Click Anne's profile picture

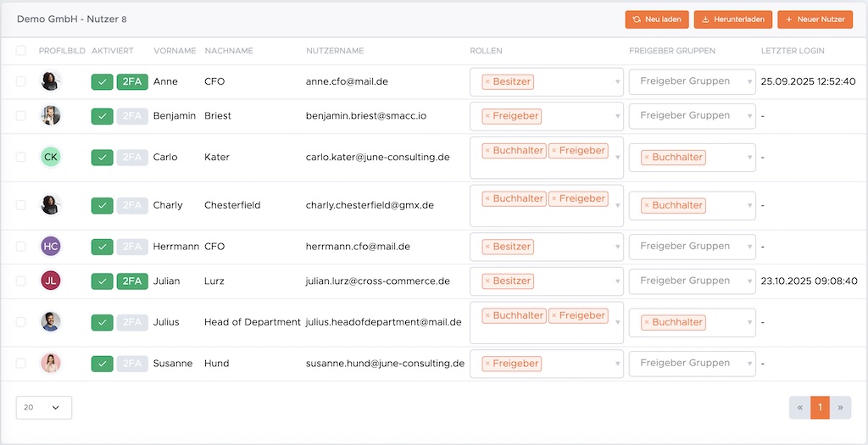[51, 81]
